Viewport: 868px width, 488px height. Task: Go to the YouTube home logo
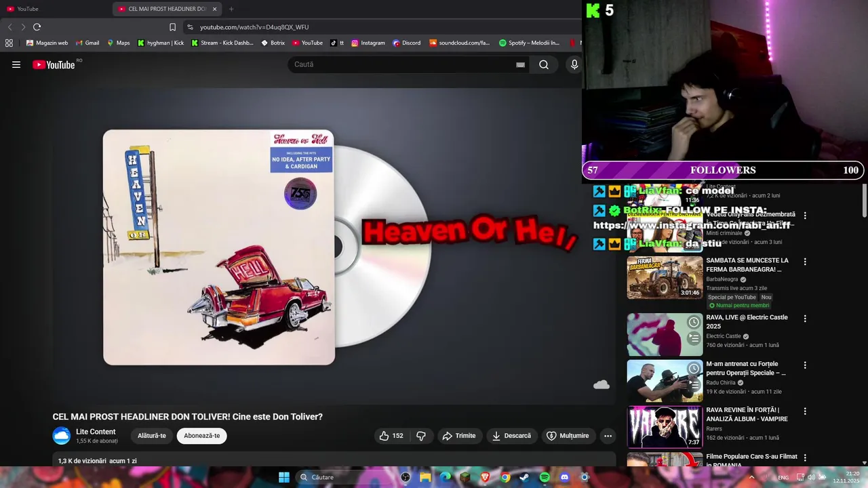tap(54, 64)
